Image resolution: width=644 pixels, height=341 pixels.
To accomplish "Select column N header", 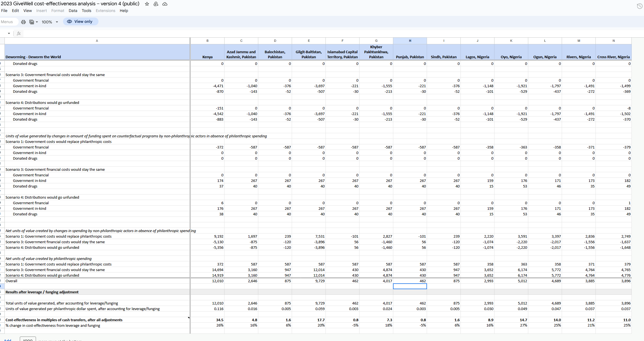I will click(x=614, y=41).
